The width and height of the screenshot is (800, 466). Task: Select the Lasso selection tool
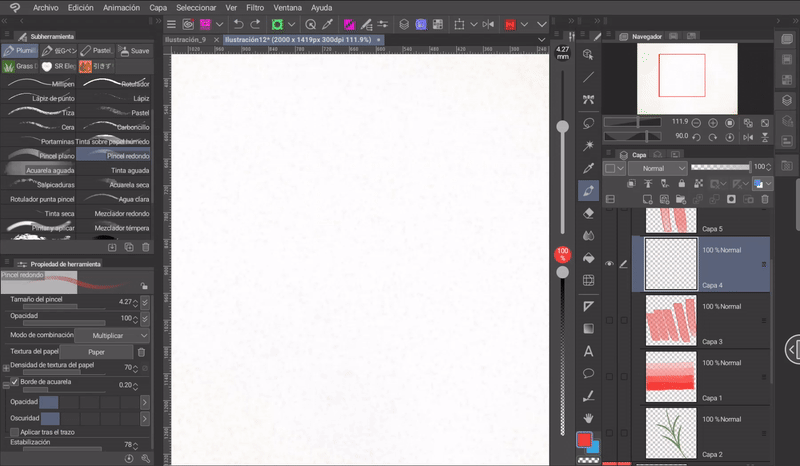(x=589, y=122)
